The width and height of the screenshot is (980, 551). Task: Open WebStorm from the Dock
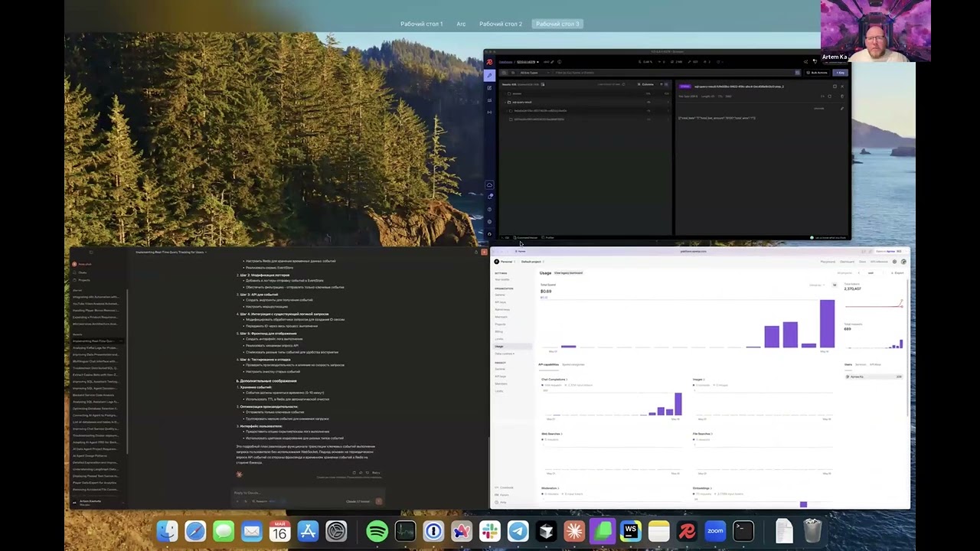(x=631, y=531)
